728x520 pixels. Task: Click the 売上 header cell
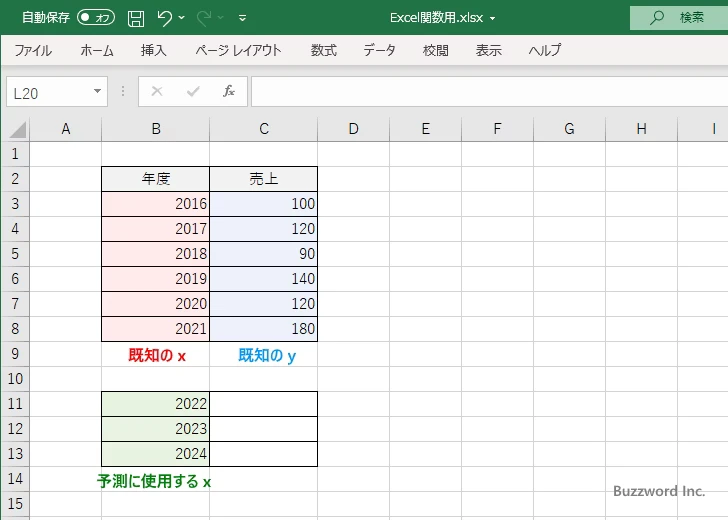[x=264, y=179]
